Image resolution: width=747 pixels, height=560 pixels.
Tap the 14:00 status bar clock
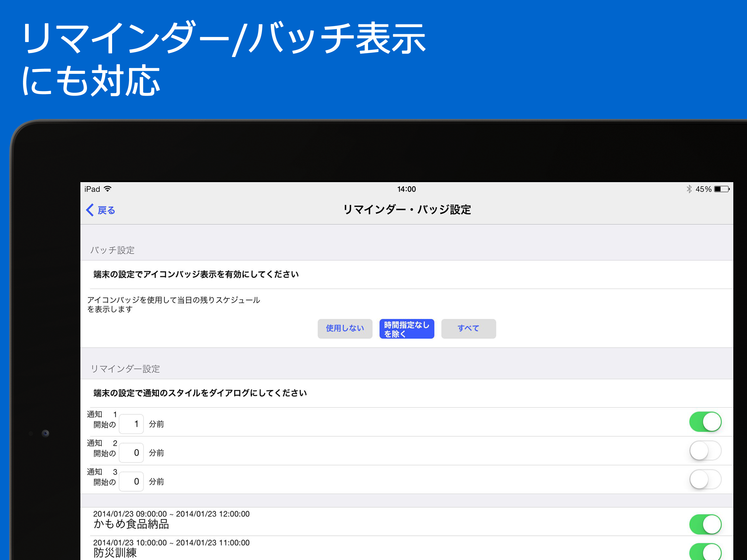pos(406,189)
